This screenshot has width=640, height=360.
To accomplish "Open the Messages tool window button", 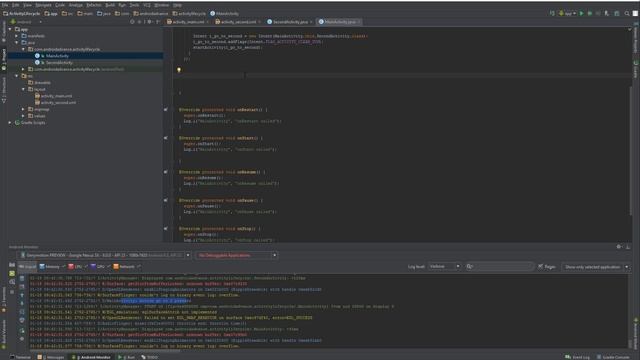I will pos(51,357).
